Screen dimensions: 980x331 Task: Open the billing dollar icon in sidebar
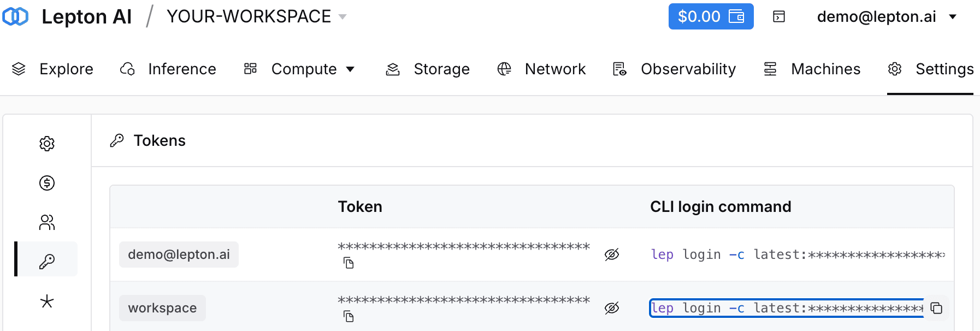47,183
